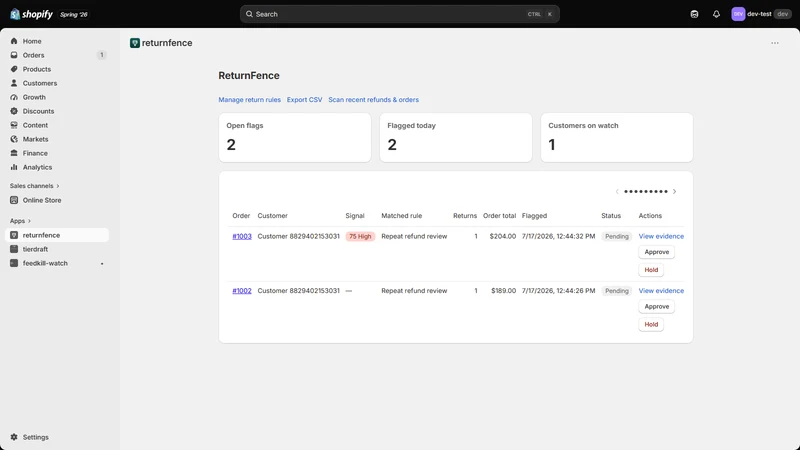800x450 pixels.
Task: Click Scan recent refunds & orders
Action: tap(373, 100)
